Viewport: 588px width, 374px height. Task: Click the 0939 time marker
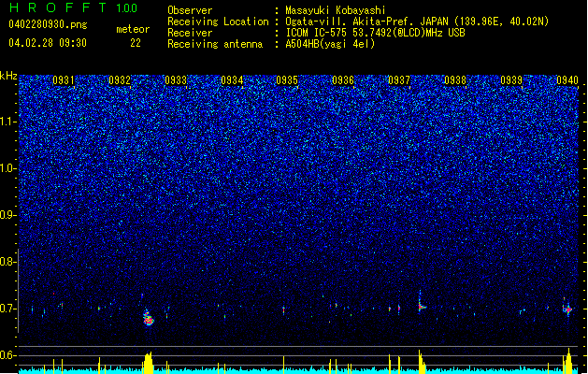[x=511, y=80]
